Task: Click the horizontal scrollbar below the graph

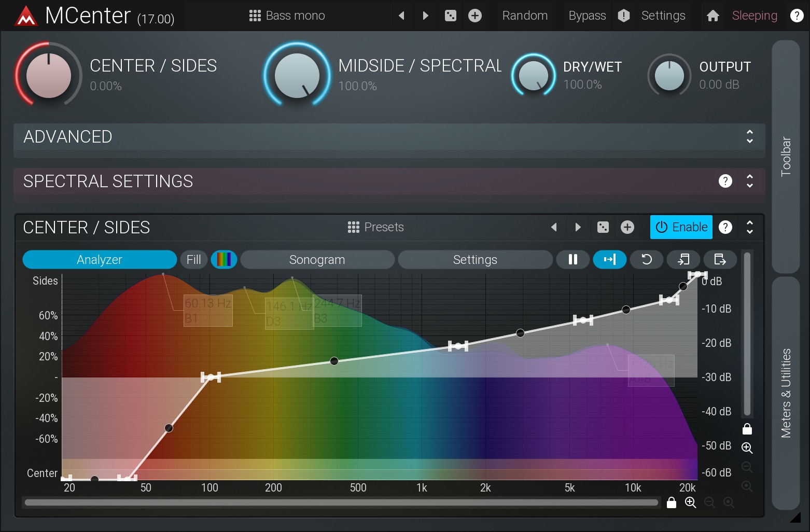Action: coord(341,502)
